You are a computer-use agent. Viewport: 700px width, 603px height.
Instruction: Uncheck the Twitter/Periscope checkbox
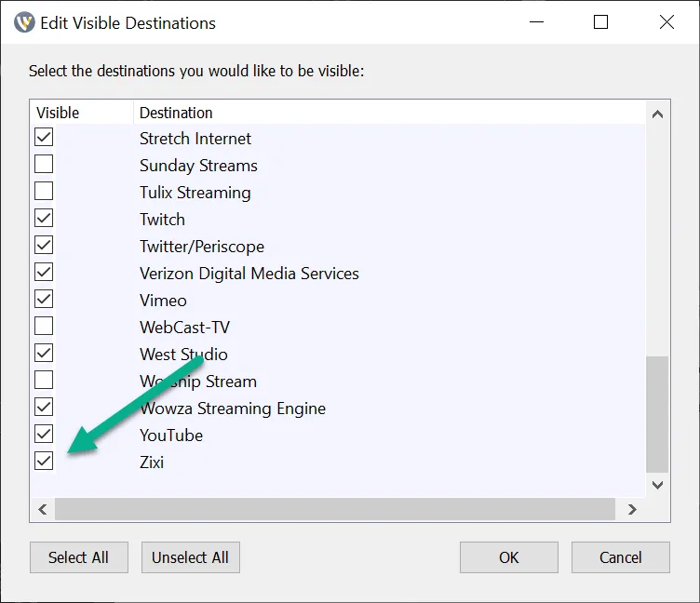(x=44, y=245)
